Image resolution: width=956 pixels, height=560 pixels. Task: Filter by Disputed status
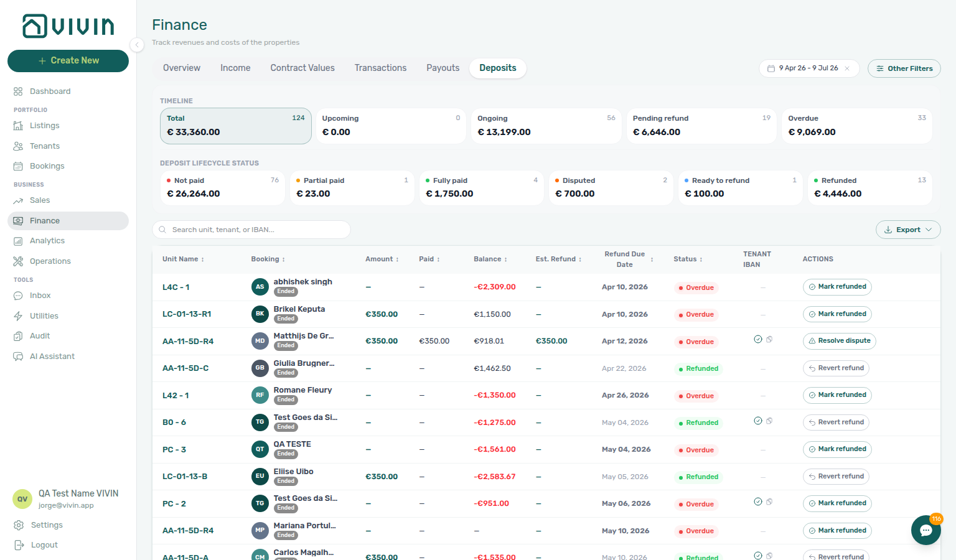(611, 188)
